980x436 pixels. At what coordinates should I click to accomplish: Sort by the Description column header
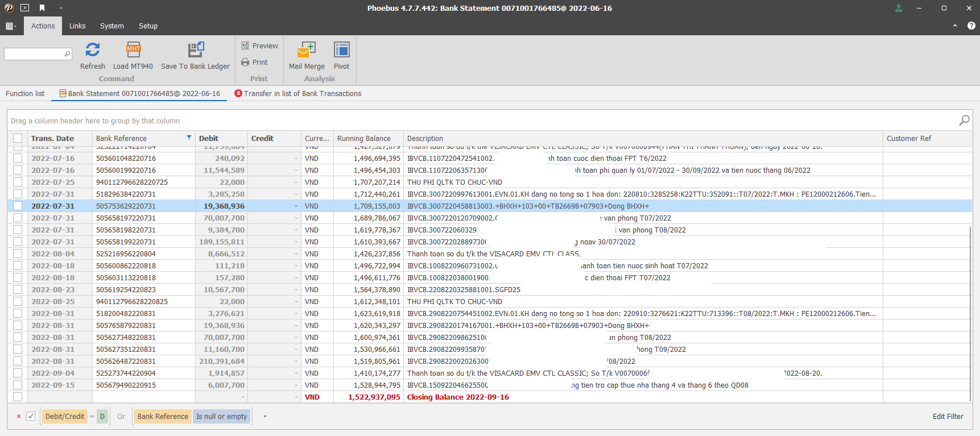point(643,138)
